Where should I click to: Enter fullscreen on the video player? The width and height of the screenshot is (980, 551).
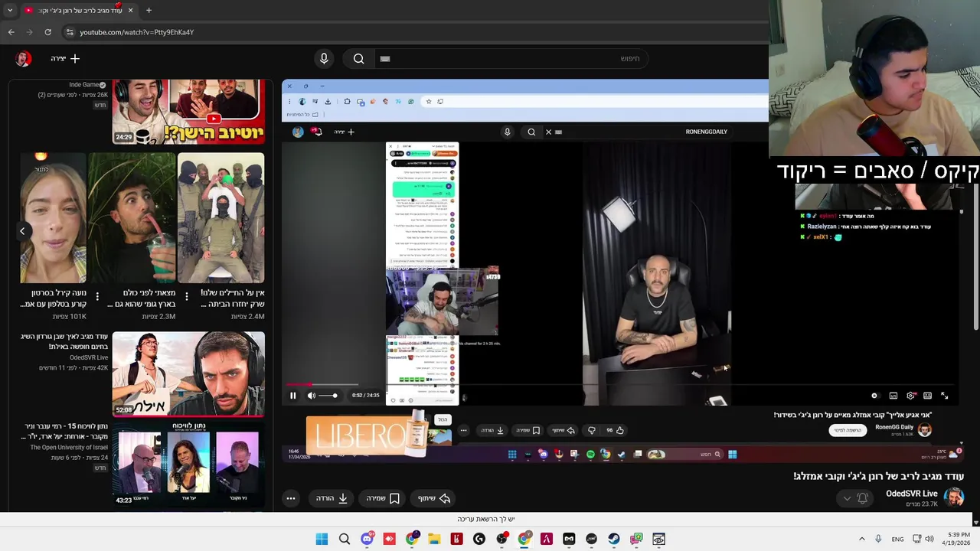click(944, 396)
